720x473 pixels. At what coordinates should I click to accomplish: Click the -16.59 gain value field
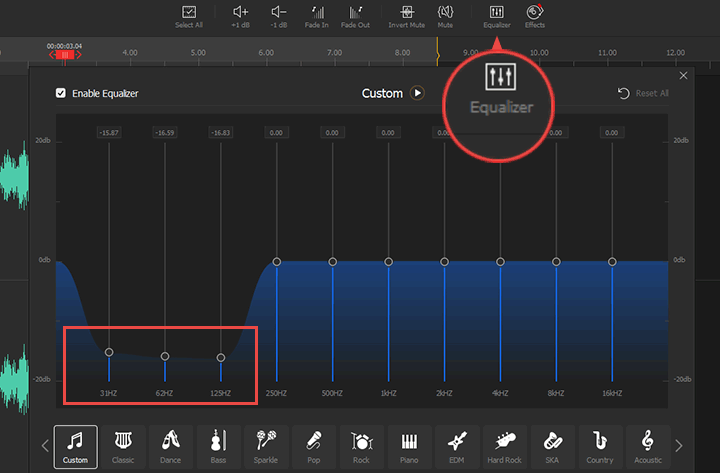[x=165, y=133]
